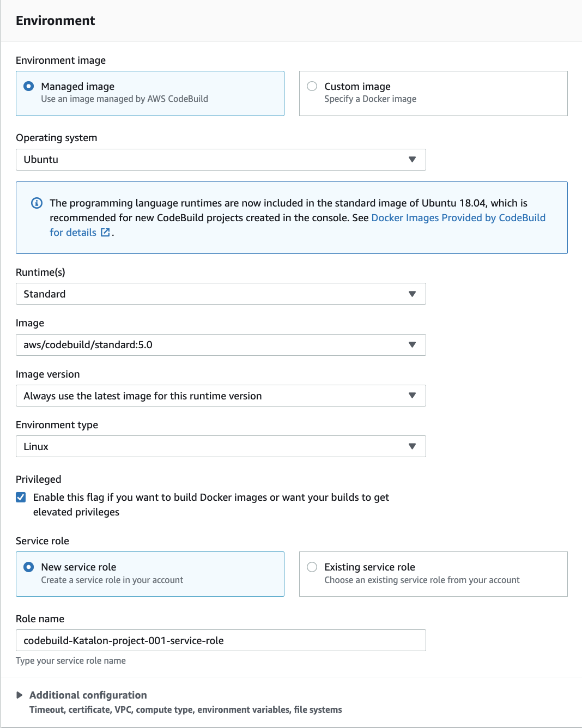Expand Additional configuration with the triangle
582x728 pixels.
pyautogui.click(x=20, y=695)
